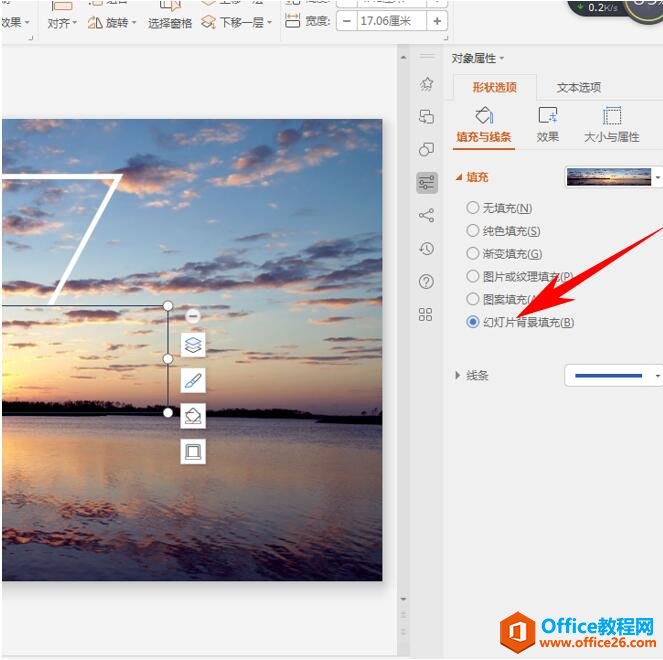
Task: Open the line style preview dropdown
Action: click(613, 376)
